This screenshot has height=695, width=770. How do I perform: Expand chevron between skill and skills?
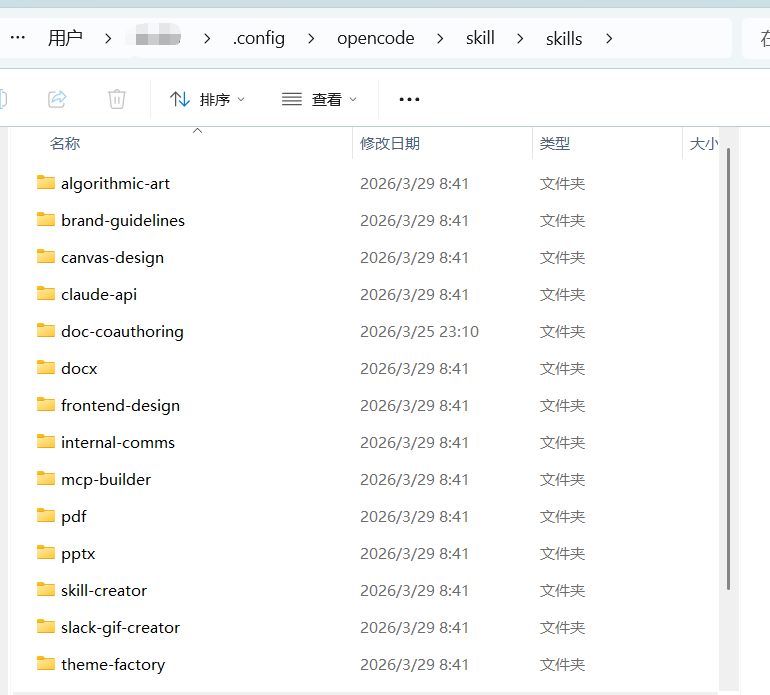click(520, 38)
